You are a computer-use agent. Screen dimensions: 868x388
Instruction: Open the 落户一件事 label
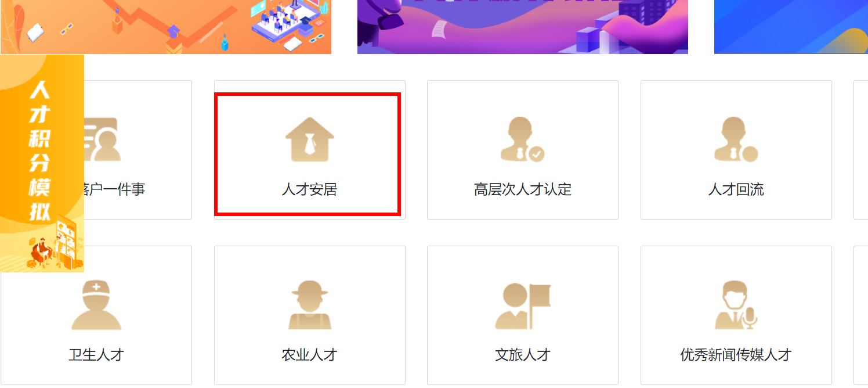click(115, 189)
